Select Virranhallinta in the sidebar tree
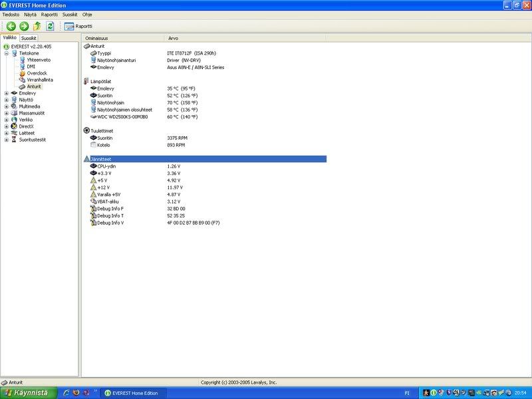The height and width of the screenshot is (399, 532). pyautogui.click(x=40, y=80)
